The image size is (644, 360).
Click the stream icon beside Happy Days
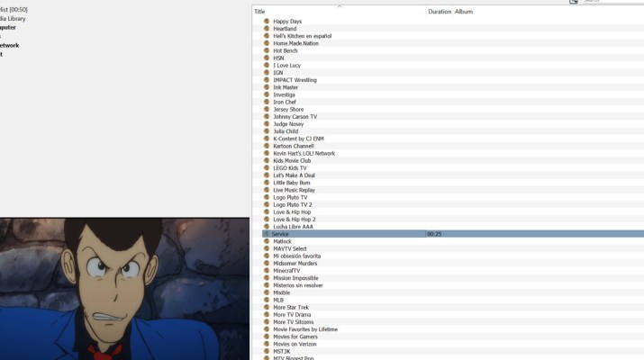(x=267, y=21)
